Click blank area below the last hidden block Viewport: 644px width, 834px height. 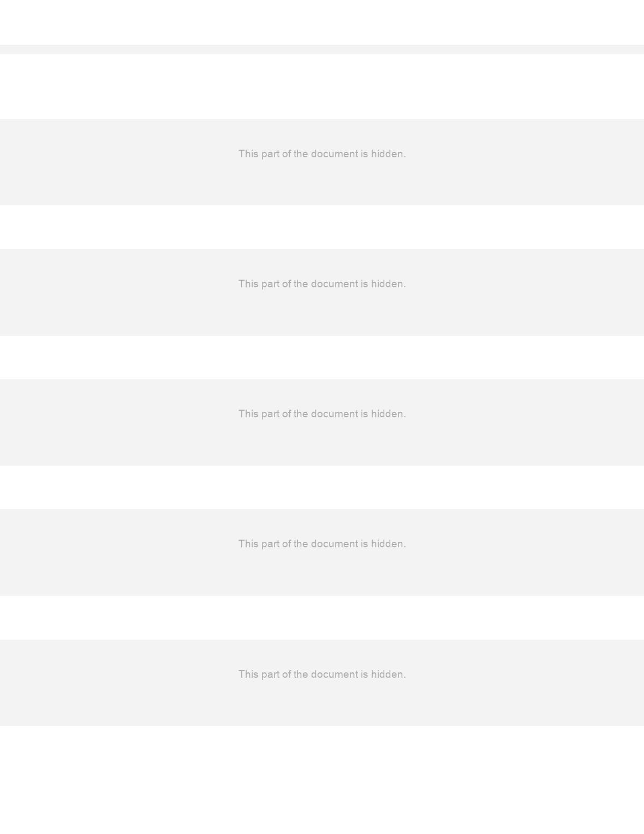pyautogui.click(x=322, y=780)
